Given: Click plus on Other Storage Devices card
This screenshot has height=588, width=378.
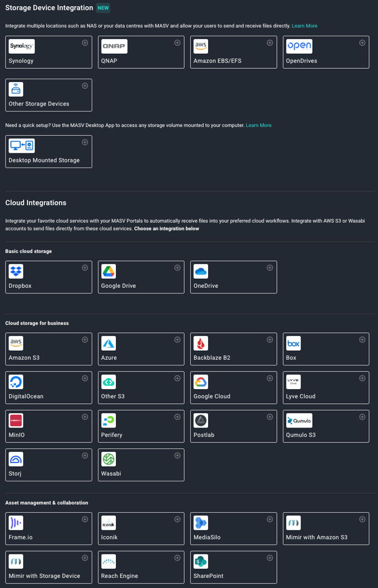Looking at the screenshot, I should point(85,86).
